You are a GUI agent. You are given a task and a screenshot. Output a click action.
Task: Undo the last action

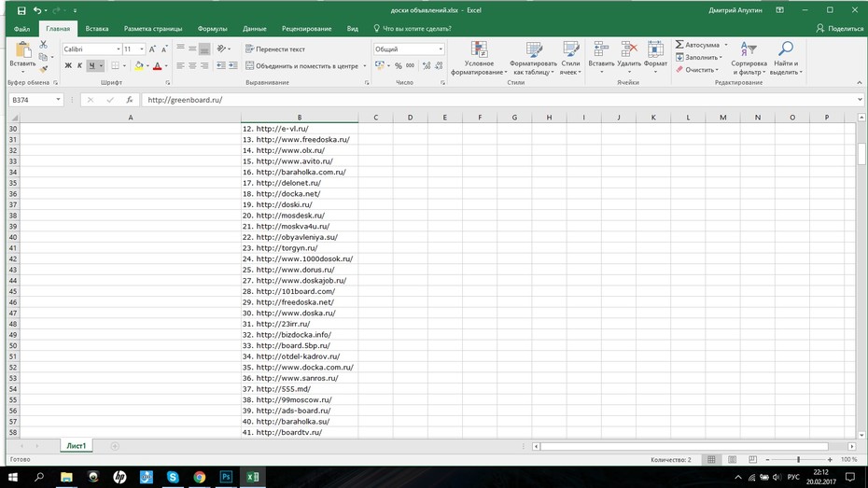click(37, 10)
